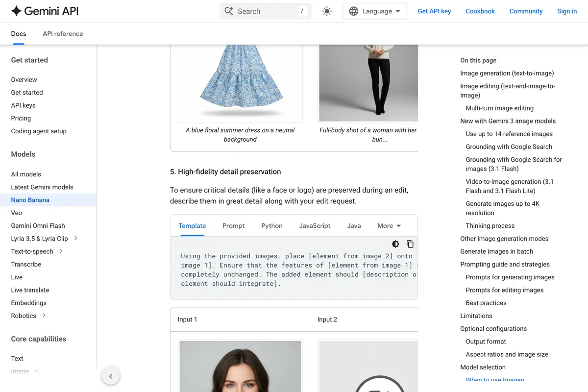
Task: Open Gemini Omni Flash page
Action: [x=38, y=225]
